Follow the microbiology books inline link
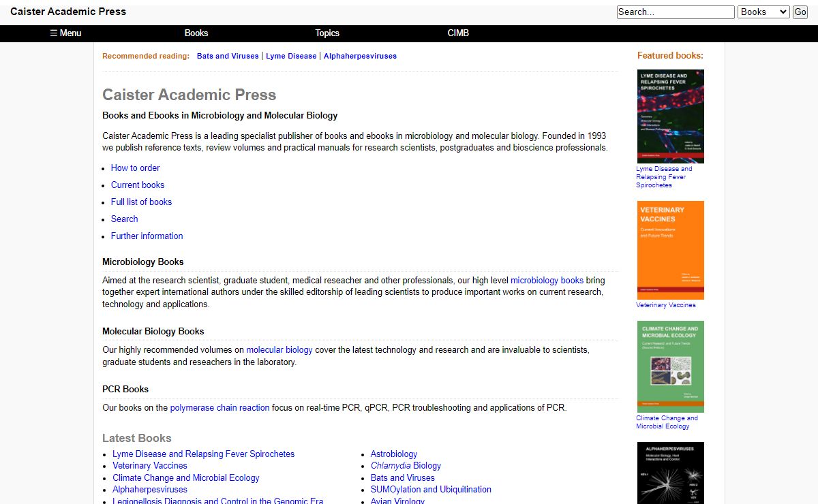This screenshot has width=818, height=504. [547, 280]
